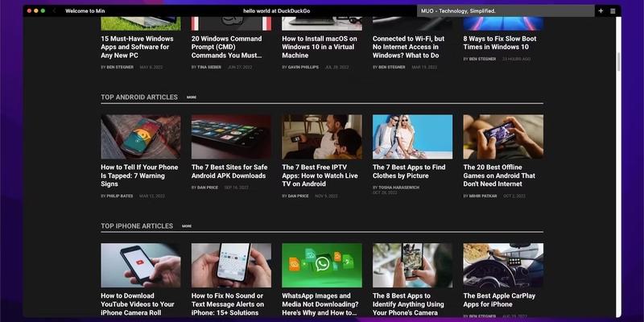The width and height of the screenshot is (644, 322).
Task: Open the Top Android Articles heading
Action: 139,97
